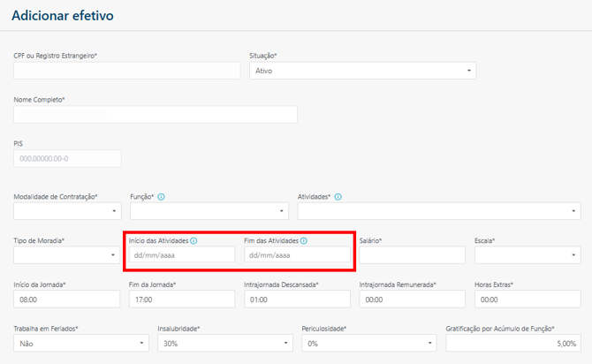Open the Periculosidade 0% dropdown
Viewport: 592px width, 364px height.
tap(368, 343)
